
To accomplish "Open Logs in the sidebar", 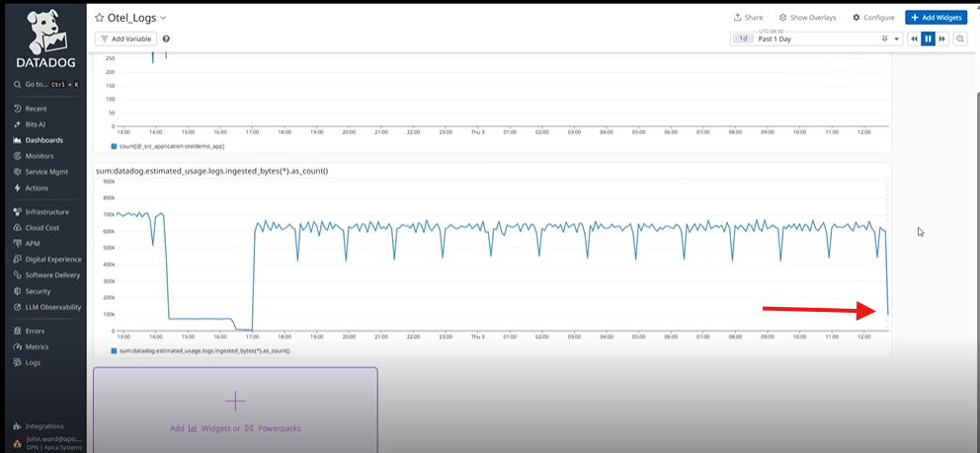I will [34, 362].
